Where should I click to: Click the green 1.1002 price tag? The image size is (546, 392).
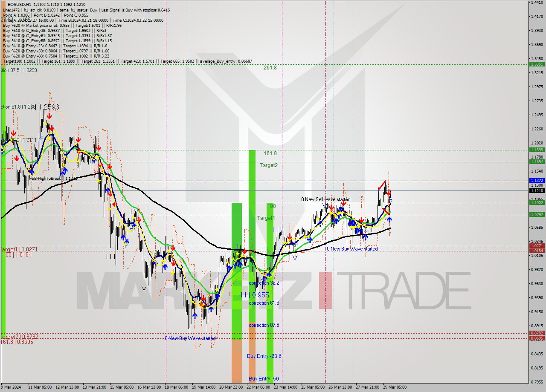point(536,203)
